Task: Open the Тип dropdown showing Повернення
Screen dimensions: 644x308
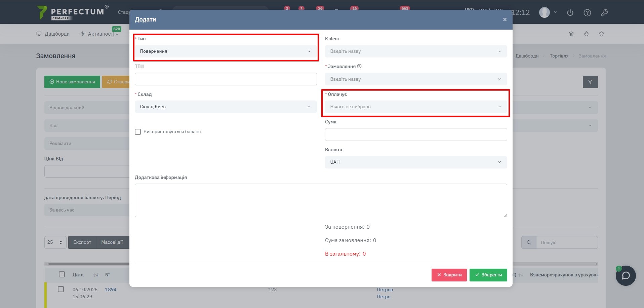Action: tap(225, 51)
